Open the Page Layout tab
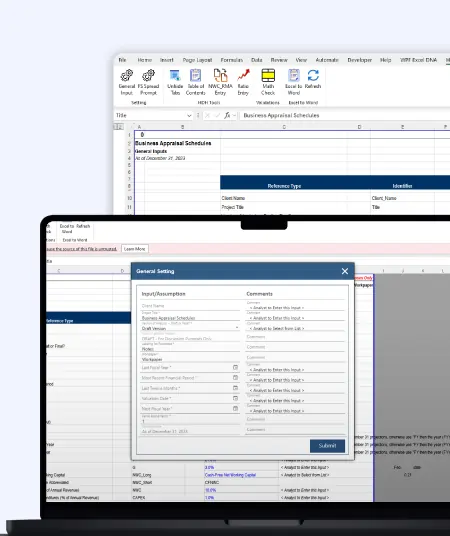The width and height of the screenshot is (450, 536). point(197,60)
